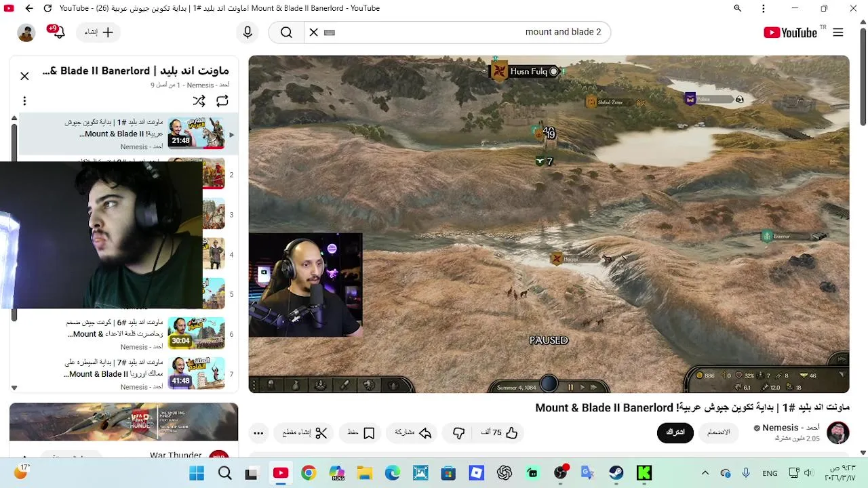868x488 pixels.
Task: Launch Microsoft Edge from the taskbar
Action: pos(393,473)
